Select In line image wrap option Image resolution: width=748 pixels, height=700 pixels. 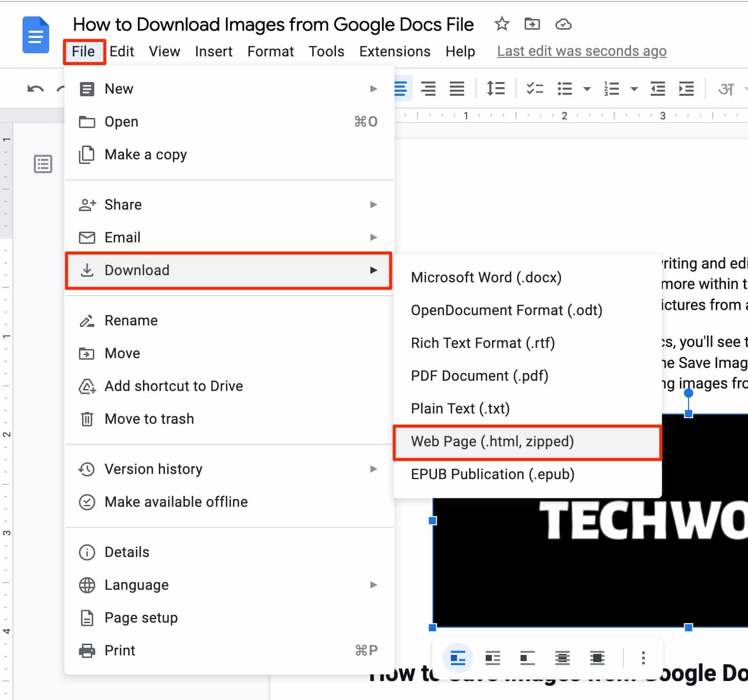[x=458, y=657]
